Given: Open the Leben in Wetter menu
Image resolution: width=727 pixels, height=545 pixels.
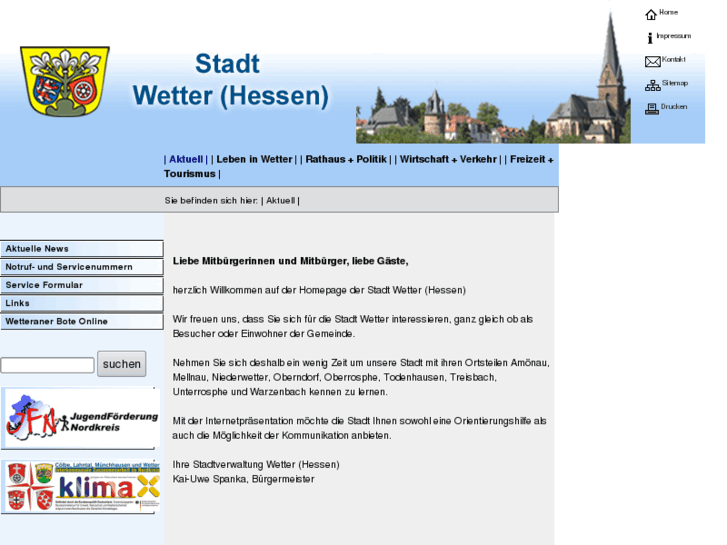Looking at the screenshot, I should tap(254, 159).
